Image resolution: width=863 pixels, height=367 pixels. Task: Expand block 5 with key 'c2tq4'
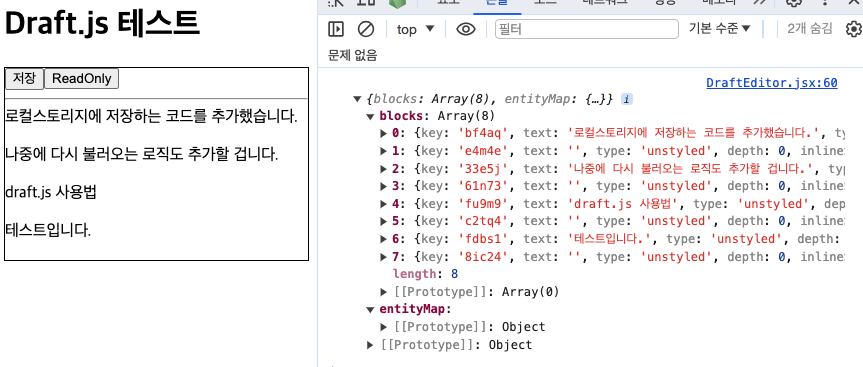(x=384, y=221)
